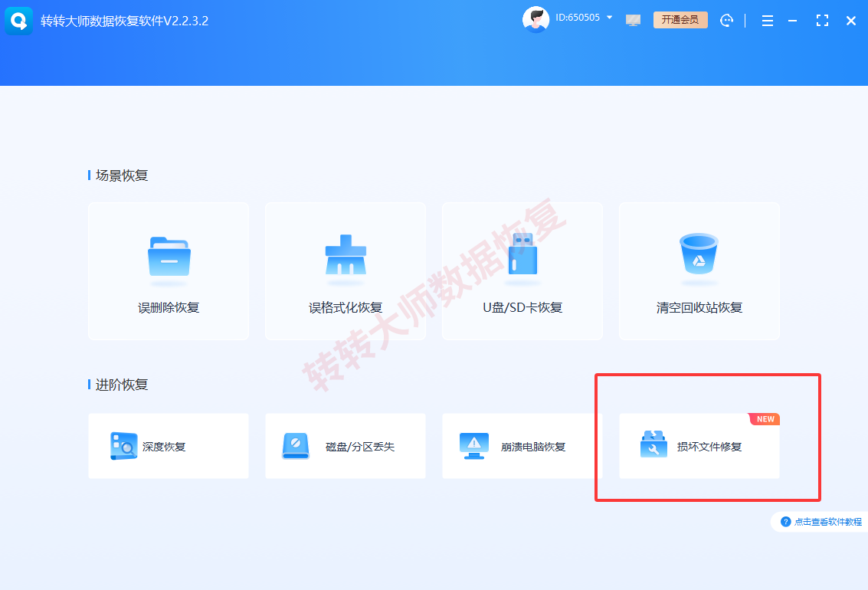Close the application window
The height and width of the screenshot is (590, 868).
851,21
